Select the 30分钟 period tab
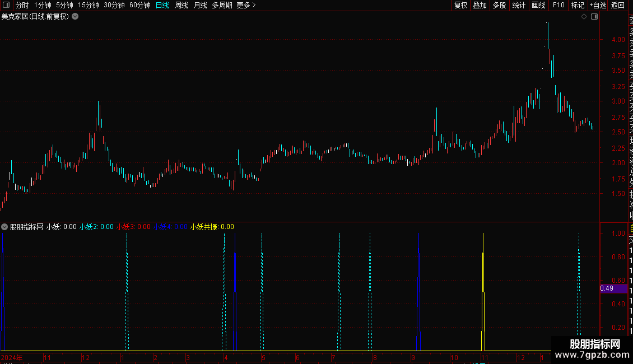Screen dimensions: 633x364 [x=114, y=5]
